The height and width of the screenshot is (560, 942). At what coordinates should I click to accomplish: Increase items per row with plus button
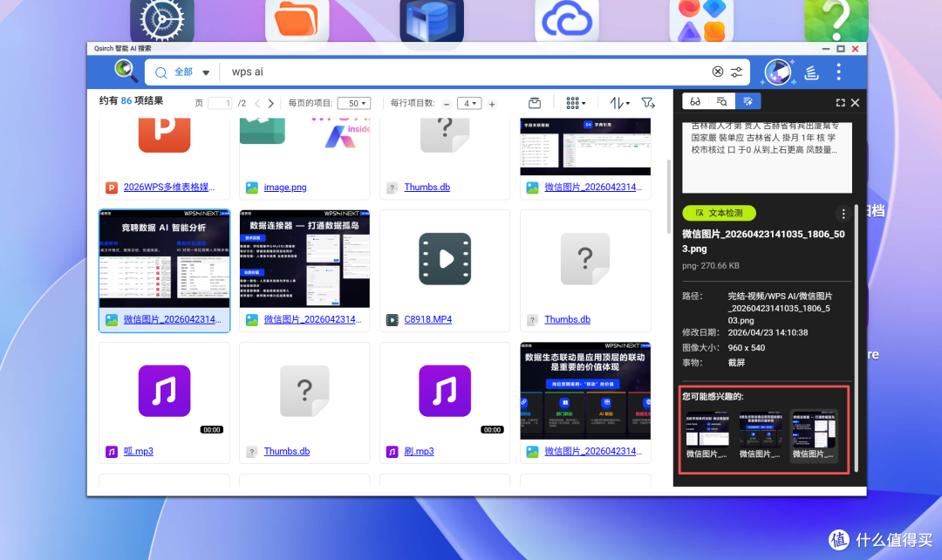click(492, 104)
